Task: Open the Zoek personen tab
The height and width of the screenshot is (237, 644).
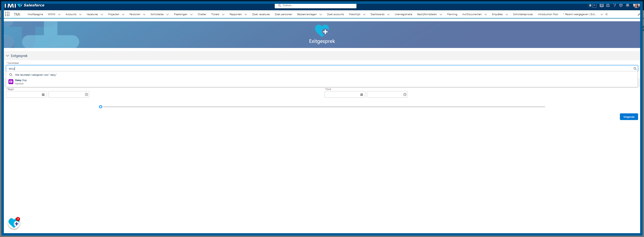Action: pos(283,14)
